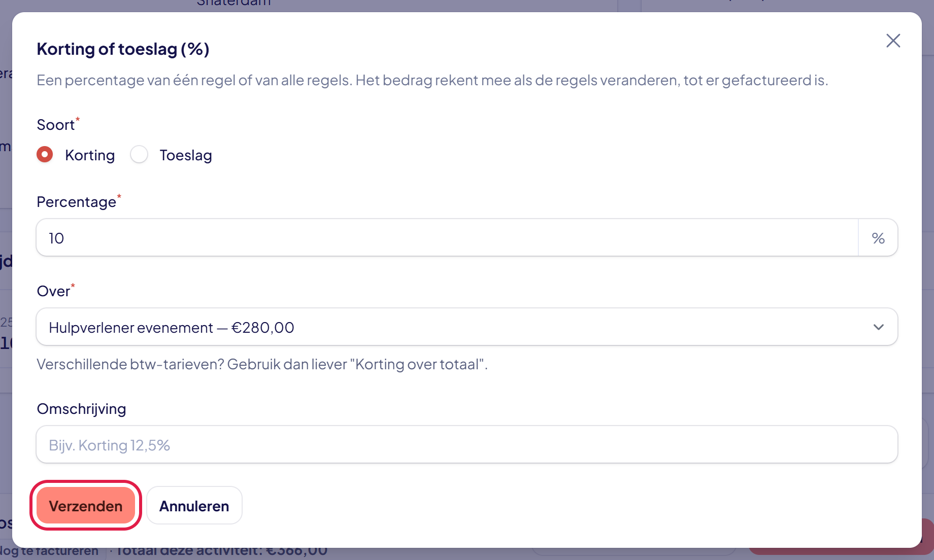This screenshot has width=934, height=560.
Task: Open the Over dropdown list
Action: (467, 327)
